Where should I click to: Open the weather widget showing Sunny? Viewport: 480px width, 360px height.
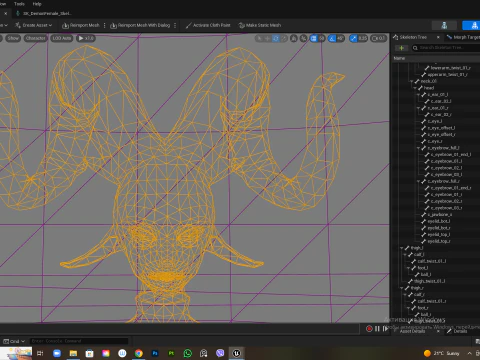[x=441, y=353]
